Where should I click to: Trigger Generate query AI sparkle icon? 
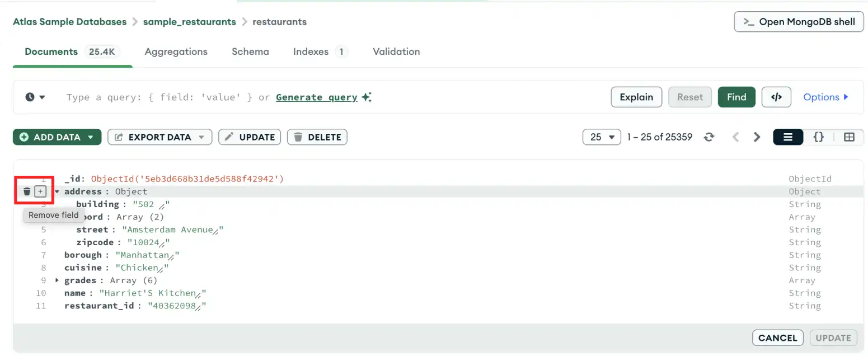(367, 96)
